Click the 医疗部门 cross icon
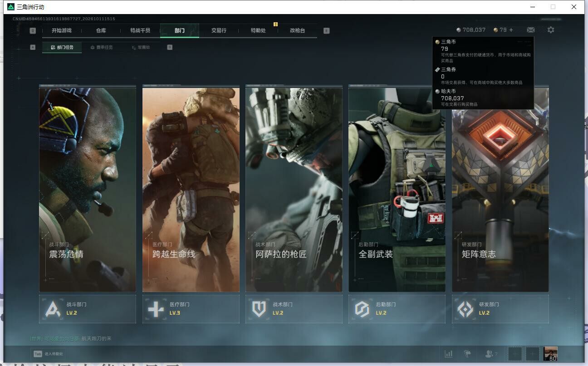Image resolution: width=588 pixels, height=366 pixels. click(x=156, y=309)
